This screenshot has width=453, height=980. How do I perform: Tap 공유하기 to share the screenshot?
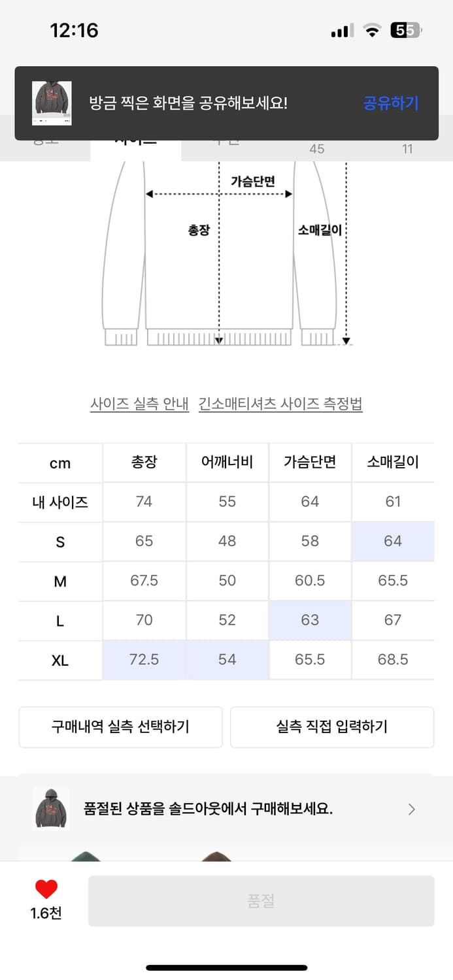pos(390,103)
